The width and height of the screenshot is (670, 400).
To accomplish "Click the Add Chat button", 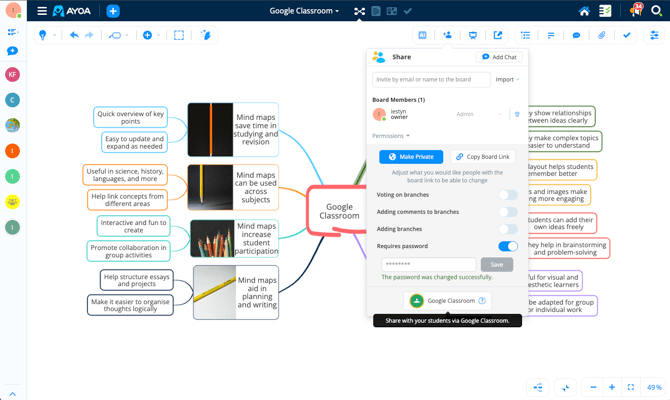I will point(500,57).
